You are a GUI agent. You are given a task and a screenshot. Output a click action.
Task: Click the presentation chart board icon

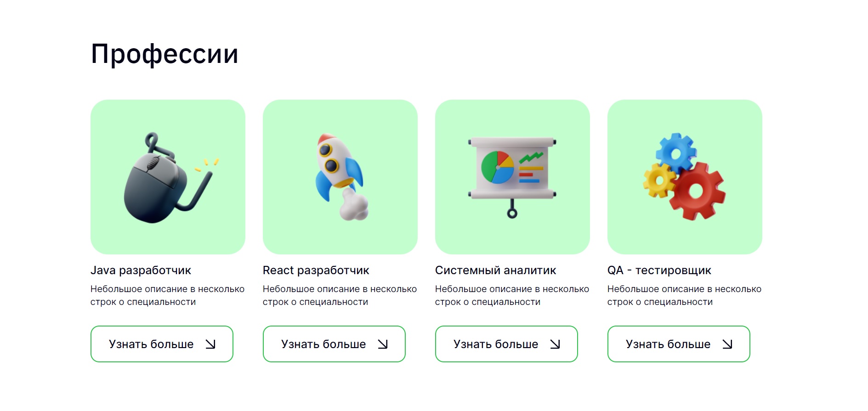coord(512,177)
